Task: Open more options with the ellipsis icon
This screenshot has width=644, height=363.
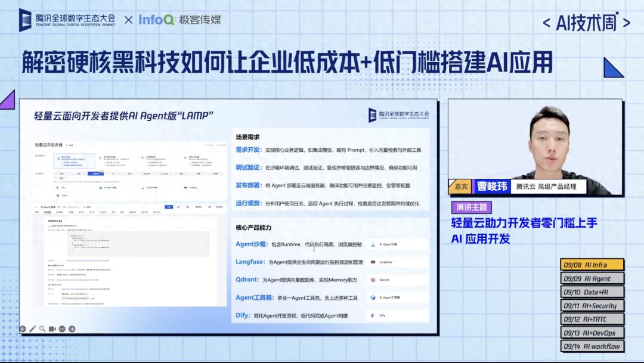Action: coord(61,328)
